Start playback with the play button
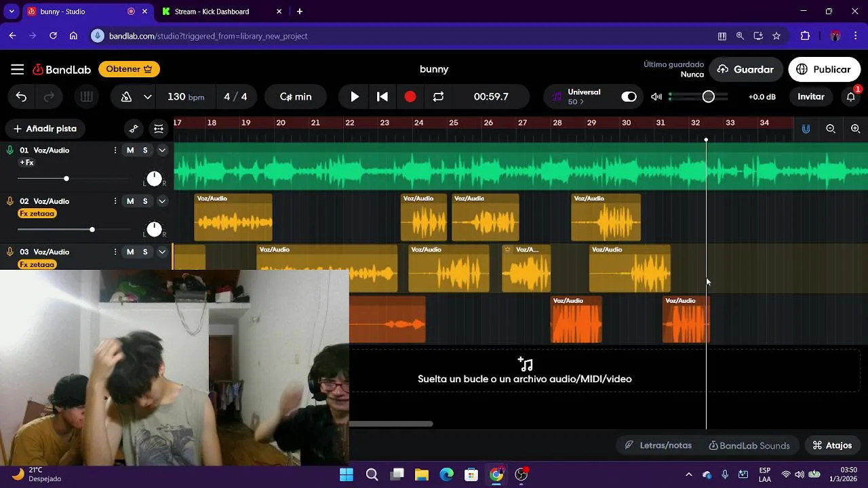This screenshot has width=868, height=488. [355, 97]
